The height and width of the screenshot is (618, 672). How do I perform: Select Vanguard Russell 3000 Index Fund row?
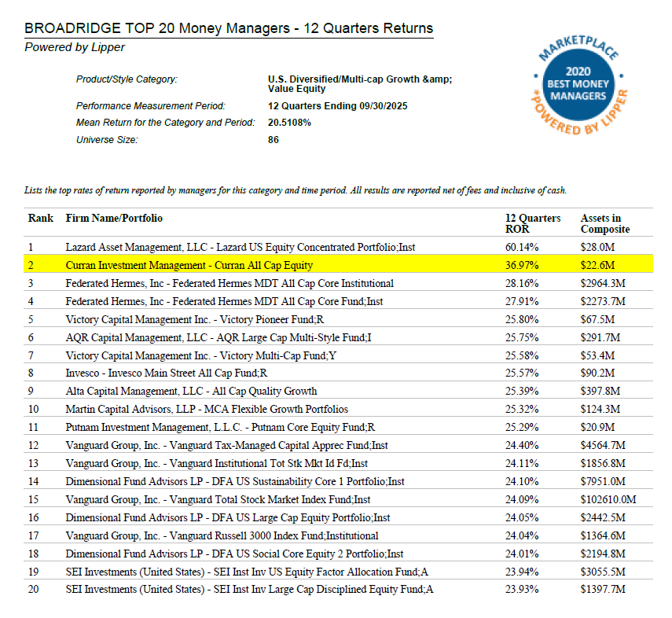pyautogui.click(x=338, y=535)
